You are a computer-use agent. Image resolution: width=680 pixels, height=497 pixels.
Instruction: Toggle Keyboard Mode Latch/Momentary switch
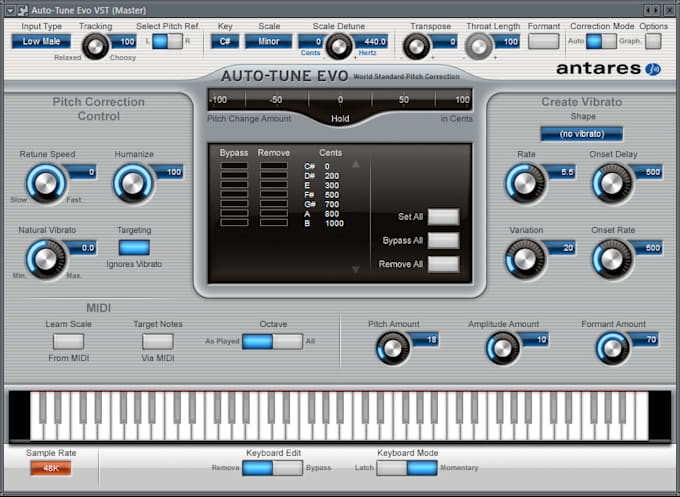click(407, 468)
